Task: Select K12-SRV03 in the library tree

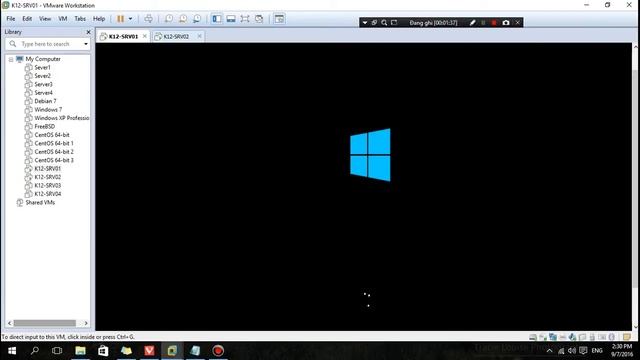Action: point(47,185)
